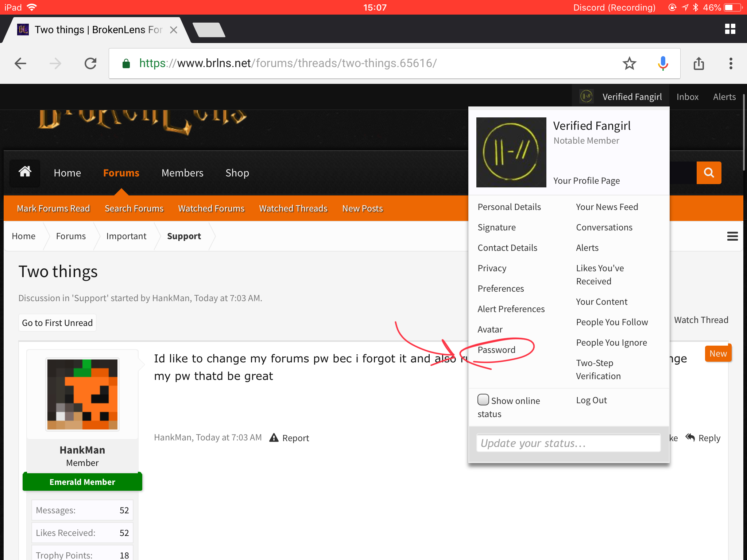Open the Alerts menu in the top bar

724,97
